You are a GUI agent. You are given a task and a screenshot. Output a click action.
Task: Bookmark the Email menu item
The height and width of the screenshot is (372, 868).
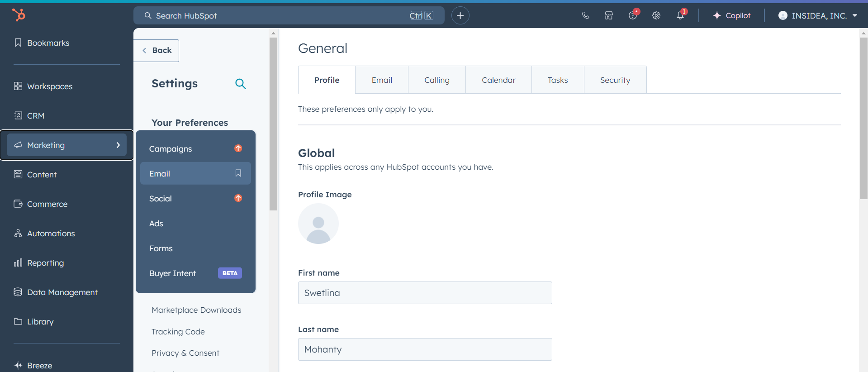click(238, 173)
